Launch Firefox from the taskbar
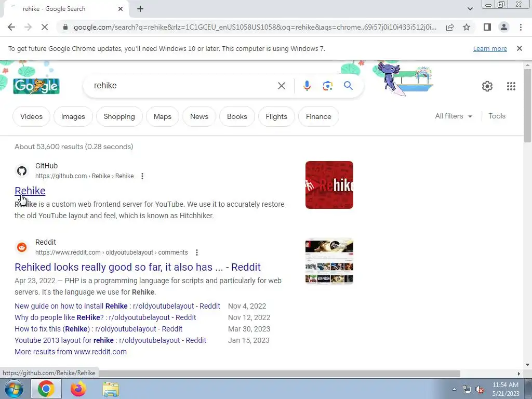The width and height of the screenshot is (532, 399). tap(78, 389)
